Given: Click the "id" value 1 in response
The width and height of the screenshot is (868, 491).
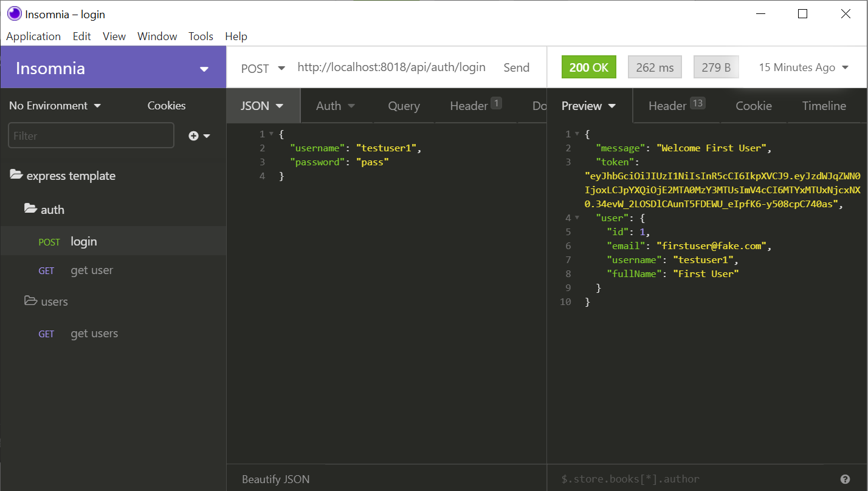Looking at the screenshot, I should [x=642, y=232].
